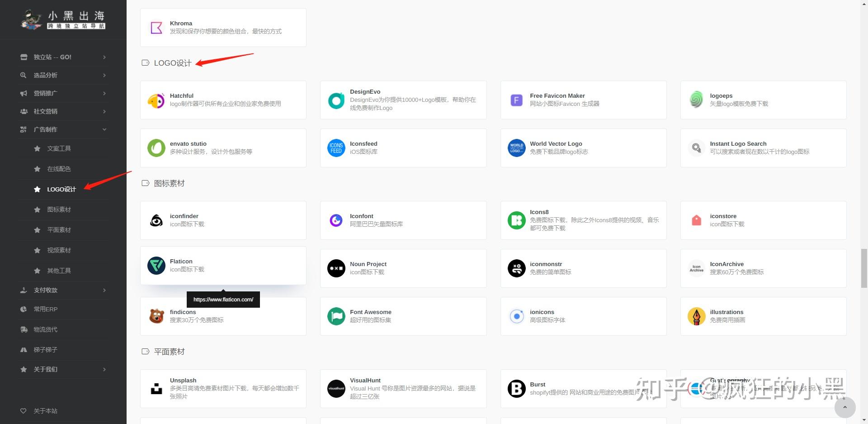Image resolution: width=868 pixels, height=424 pixels.
Task: Select the 在线配色 submenu item
Action: click(59, 169)
